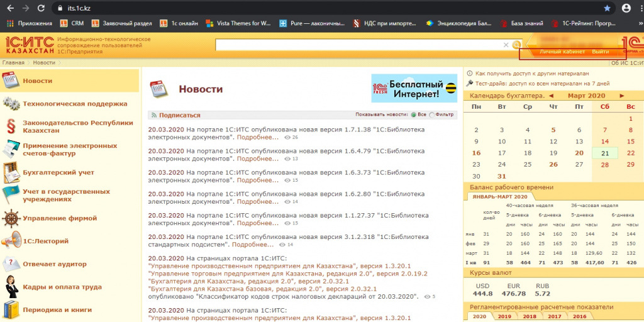Click Подробнее for version 1.7.1.38 news
The height and width of the screenshot is (322, 644).
(x=257, y=136)
